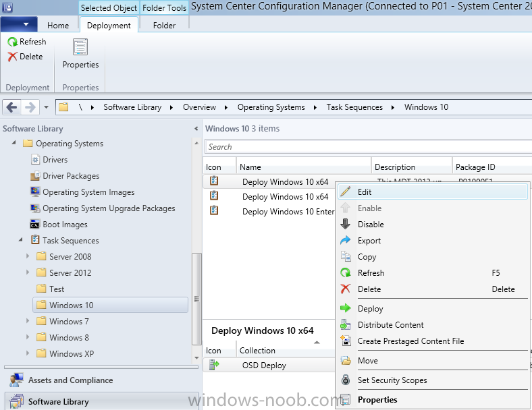Viewport: 532px width, 410px height.
Task: Click the Copy pages icon
Action: [346, 256]
